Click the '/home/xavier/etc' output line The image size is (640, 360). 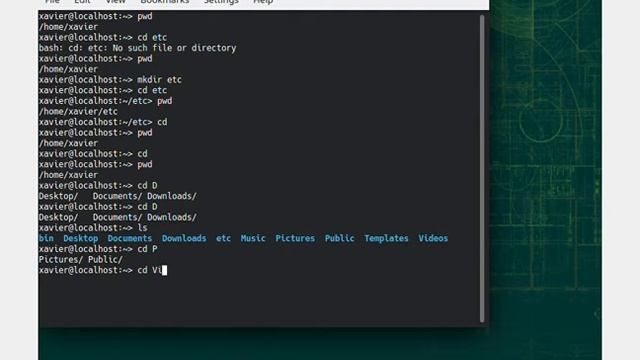[x=78, y=112]
